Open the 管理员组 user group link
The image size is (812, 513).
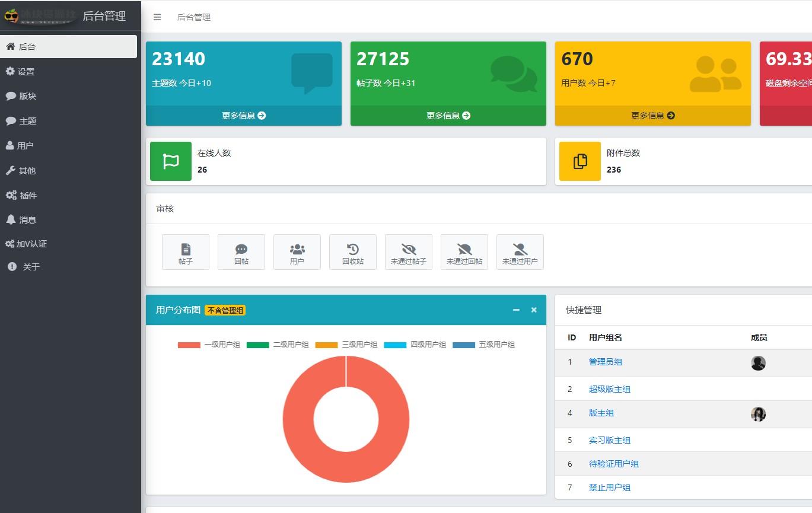coord(605,362)
